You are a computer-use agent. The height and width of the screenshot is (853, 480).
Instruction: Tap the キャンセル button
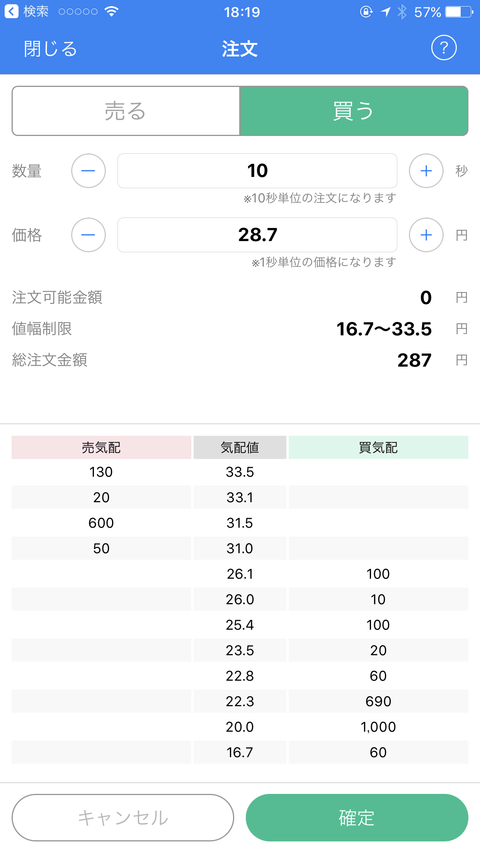tap(123, 818)
